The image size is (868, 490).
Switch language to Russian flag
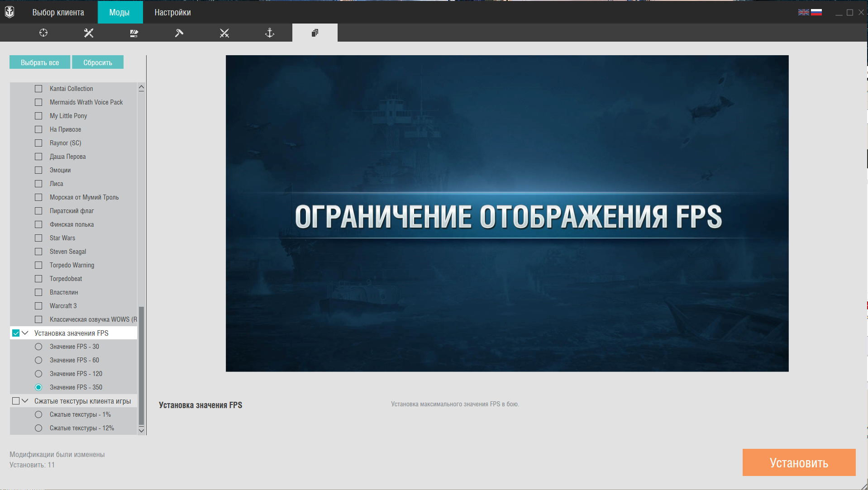(x=816, y=12)
